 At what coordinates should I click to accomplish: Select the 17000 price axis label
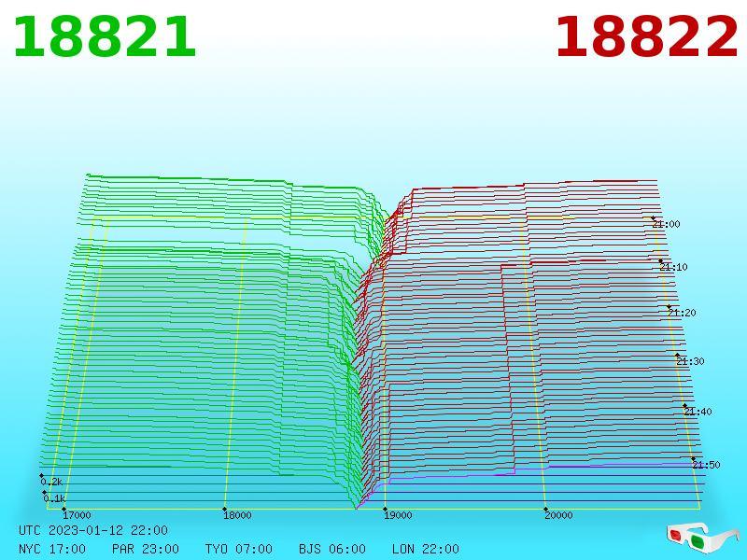77,515
